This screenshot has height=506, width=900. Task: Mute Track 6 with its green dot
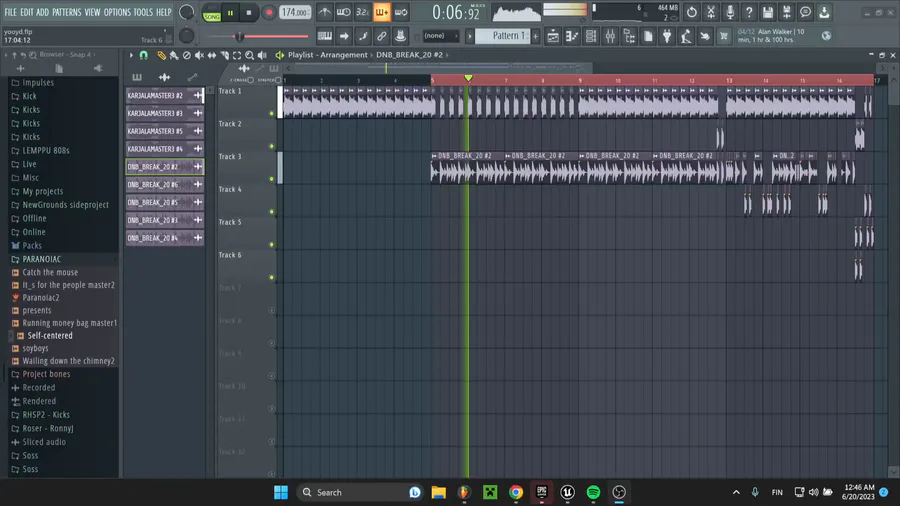point(271,277)
